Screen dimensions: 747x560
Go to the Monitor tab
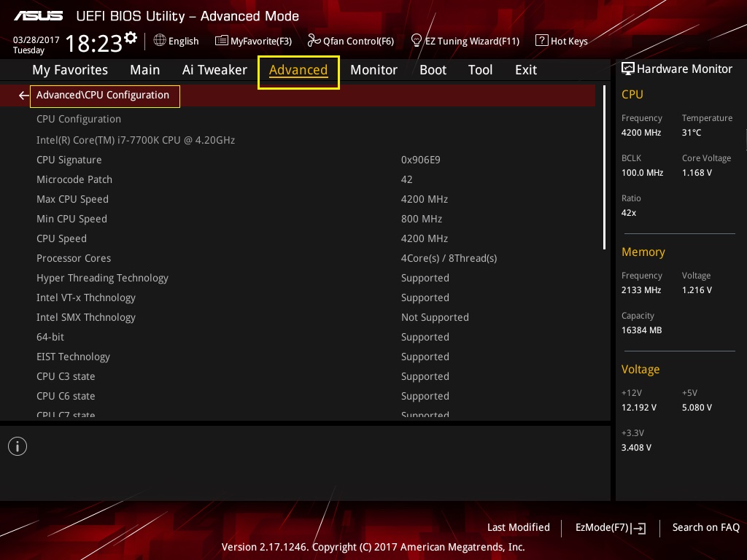[373, 70]
